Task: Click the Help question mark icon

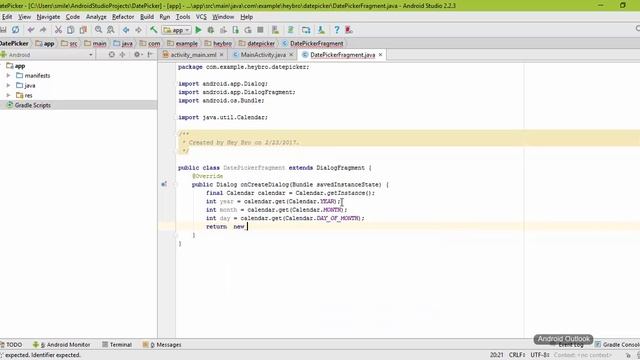Action: pos(336,30)
